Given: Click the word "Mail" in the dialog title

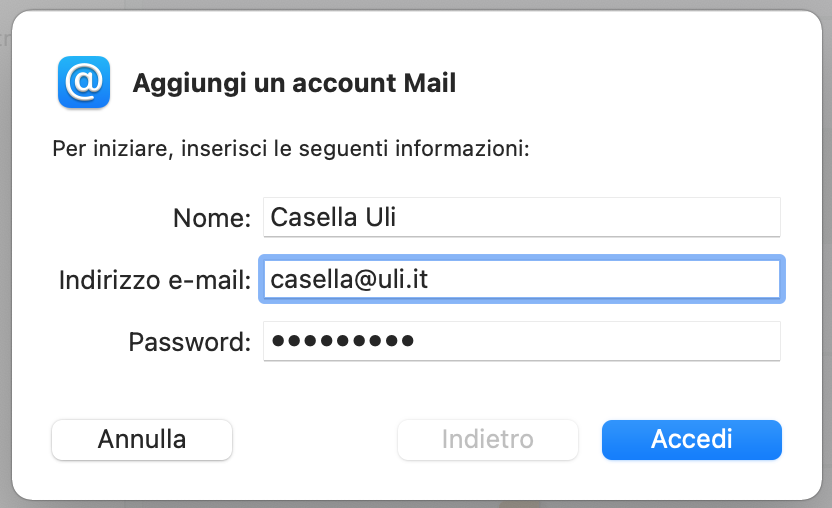Looking at the screenshot, I should click(429, 83).
